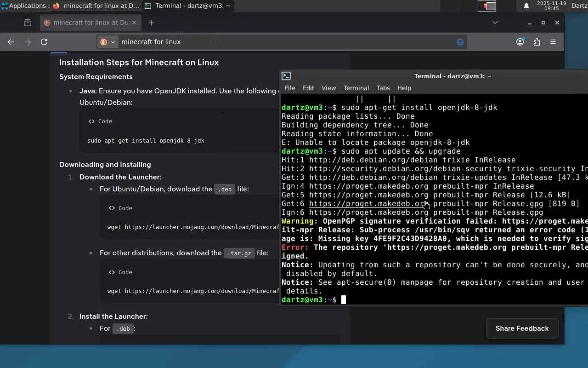Open the Terminal menu in Terminal window
The width and height of the screenshot is (588, 368).
(x=356, y=88)
